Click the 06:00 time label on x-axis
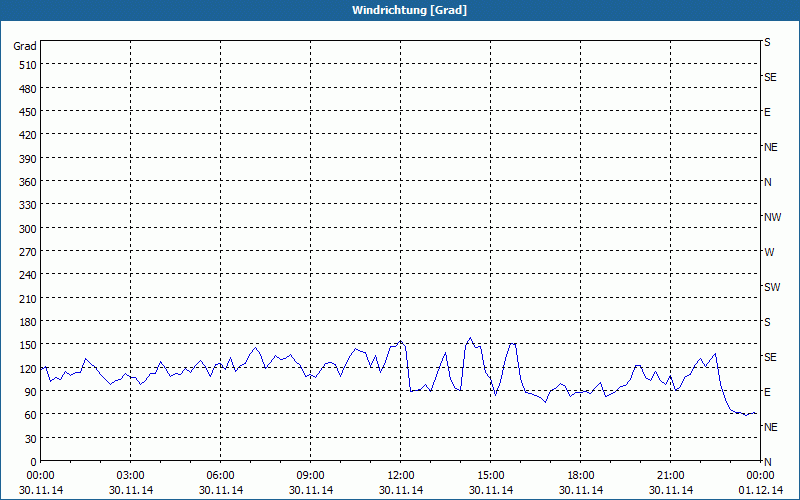The height and width of the screenshot is (500, 800). click(220, 476)
